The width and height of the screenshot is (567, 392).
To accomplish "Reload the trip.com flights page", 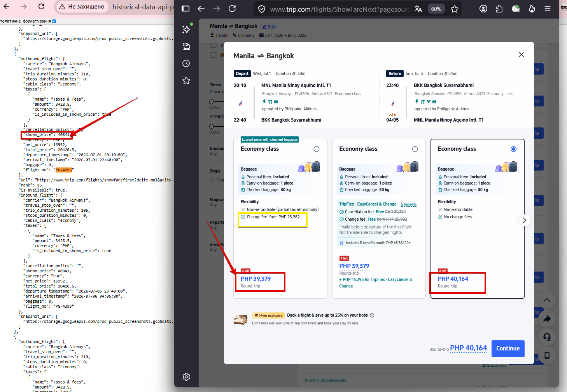I will tap(232, 9).
